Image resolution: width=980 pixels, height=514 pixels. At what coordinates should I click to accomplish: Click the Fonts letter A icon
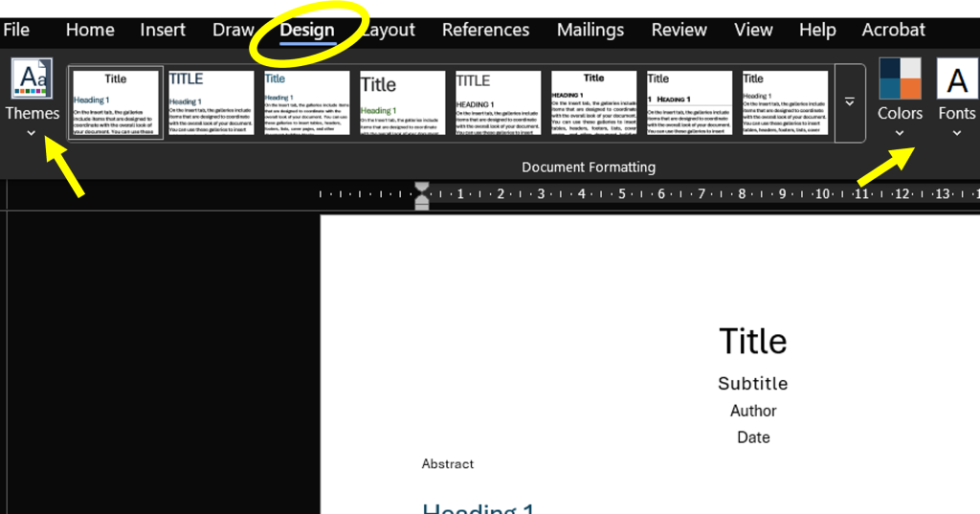click(x=957, y=79)
